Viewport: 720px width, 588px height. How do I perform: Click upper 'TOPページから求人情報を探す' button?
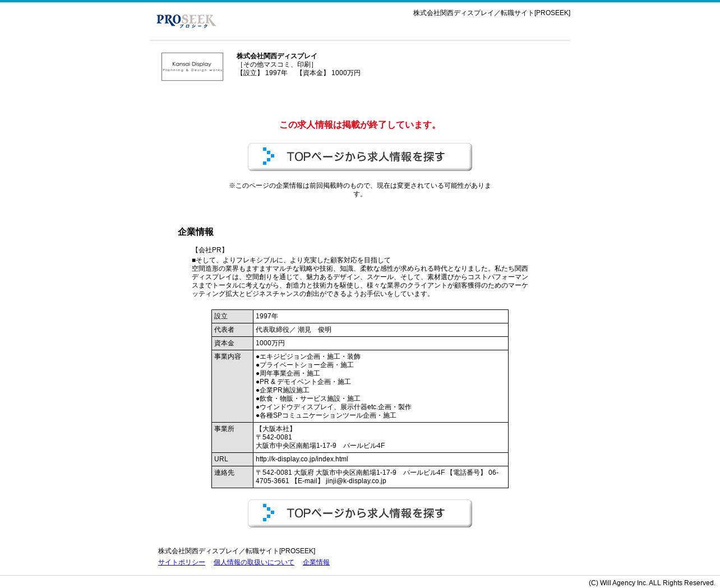360,157
